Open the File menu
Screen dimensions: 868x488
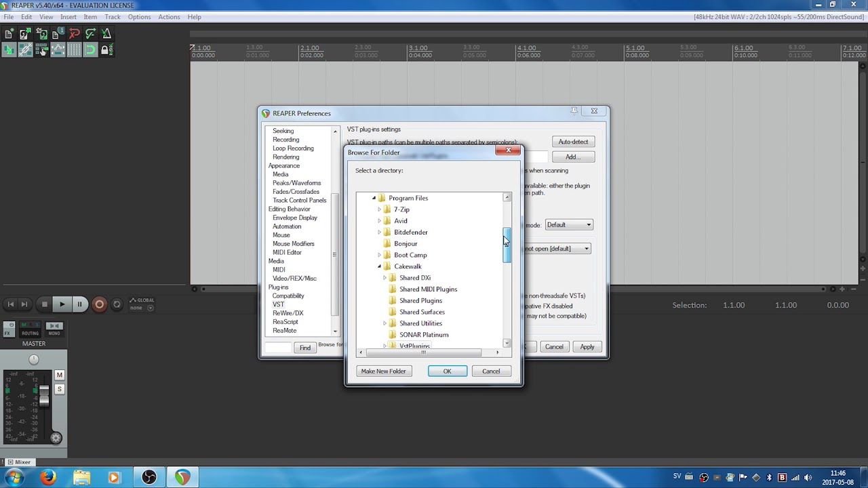pos(9,17)
